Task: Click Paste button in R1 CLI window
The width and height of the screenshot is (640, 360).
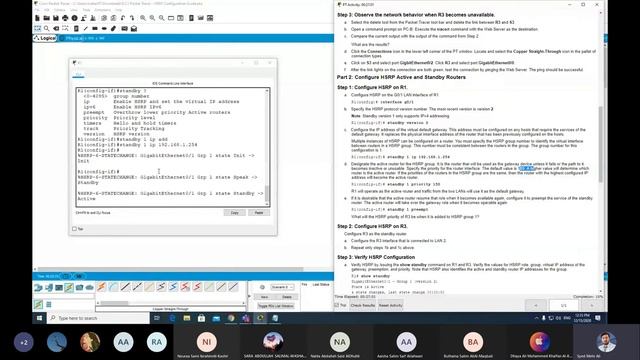Action: [259, 213]
